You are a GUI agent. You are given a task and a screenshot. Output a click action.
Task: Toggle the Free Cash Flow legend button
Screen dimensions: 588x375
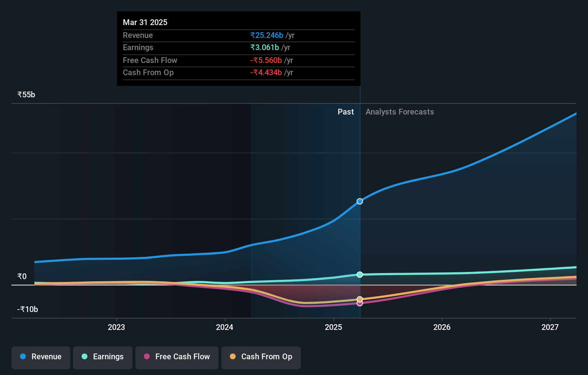(x=177, y=357)
